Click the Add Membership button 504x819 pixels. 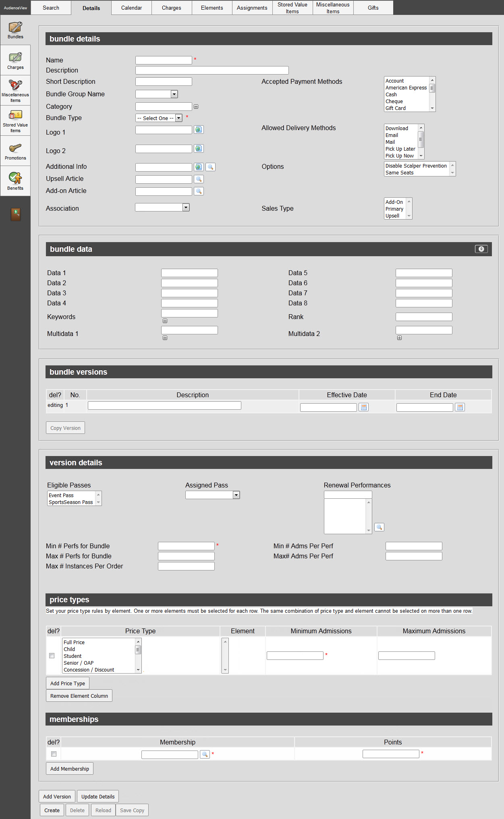click(x=70, y=769)
